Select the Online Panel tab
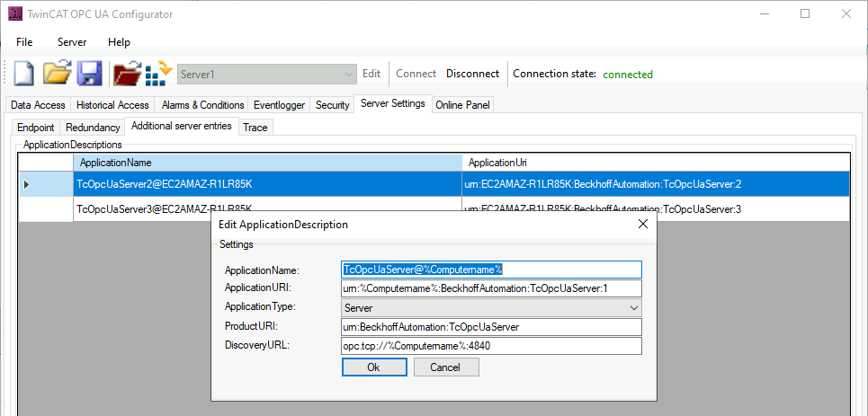 pos(463,105)
